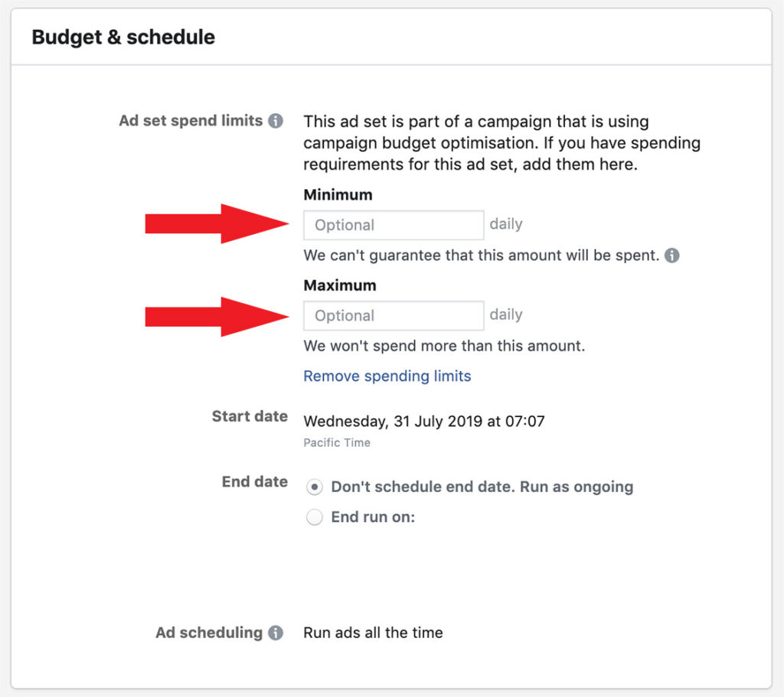The height and width of the screenshot is (697, 784).
Task: Click the 'Run as ongoing' option label
Action: tap(482, 487)
